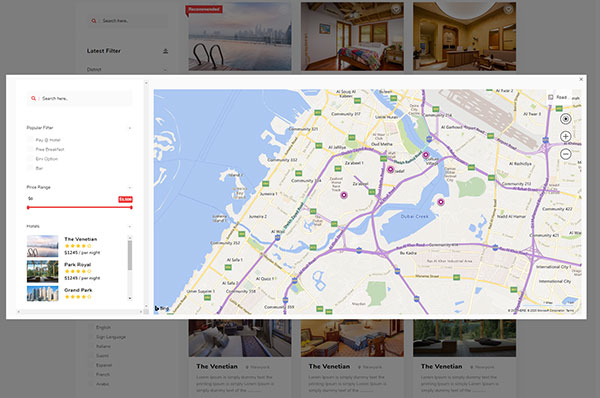Viewport: 600px width, 398px height.
Task: Click the heart icon on the bedroom photo
Action: [x=396, y=10]
